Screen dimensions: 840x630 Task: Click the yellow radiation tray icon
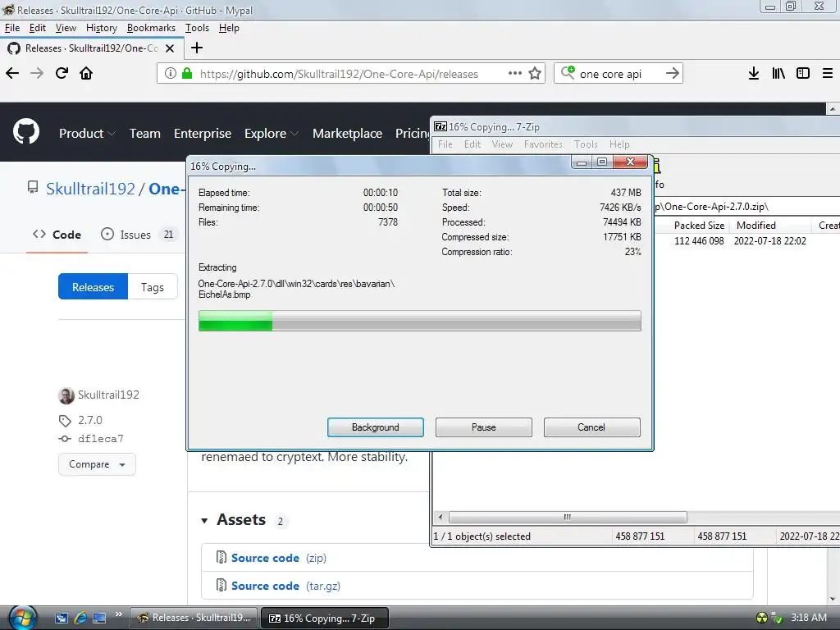(x=761, y=618)
